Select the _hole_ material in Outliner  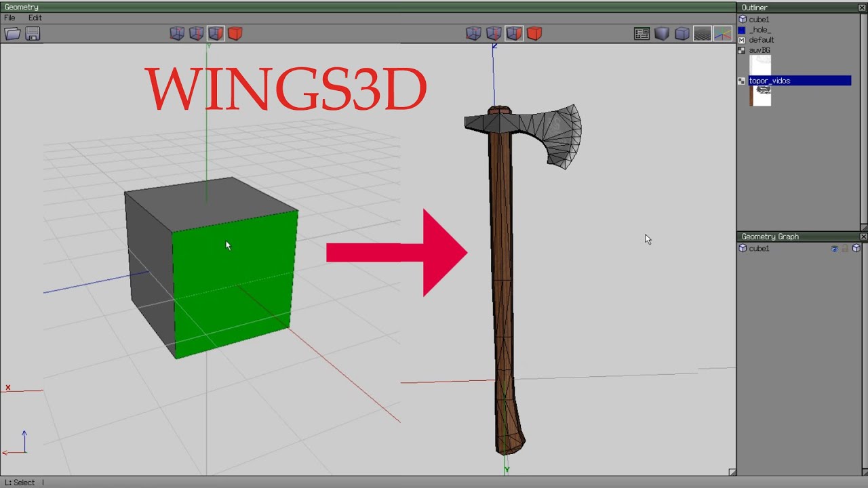click(759, 30)
